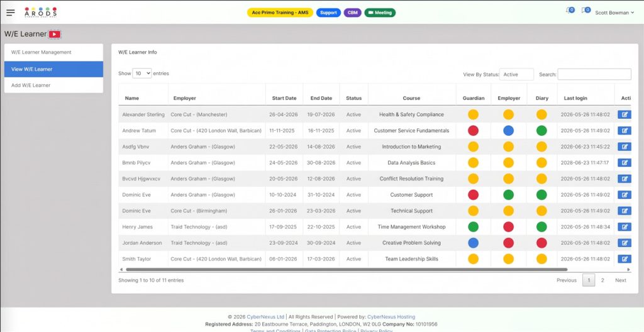Click Jordan Anderson's red Diary status dot
The height and width of the screenshot is (332, 644).
[x=541, y=243]
